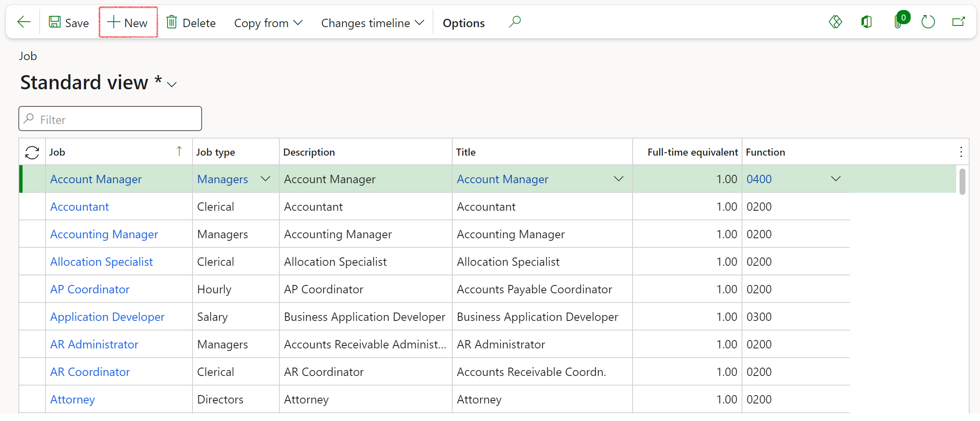Select Salary job type cell
Viewport: 980px width, 421px height.
click(236, 317)
